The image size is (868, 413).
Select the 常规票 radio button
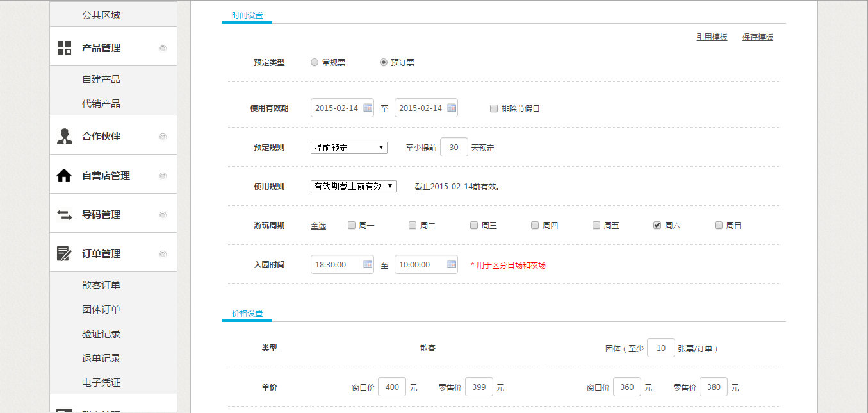pyautogui.click(x=314, y=63)
